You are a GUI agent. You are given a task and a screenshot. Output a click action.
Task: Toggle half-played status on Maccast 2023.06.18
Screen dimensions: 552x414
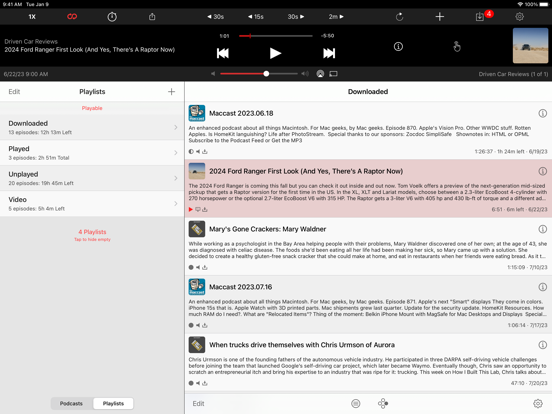pos(191,151)
